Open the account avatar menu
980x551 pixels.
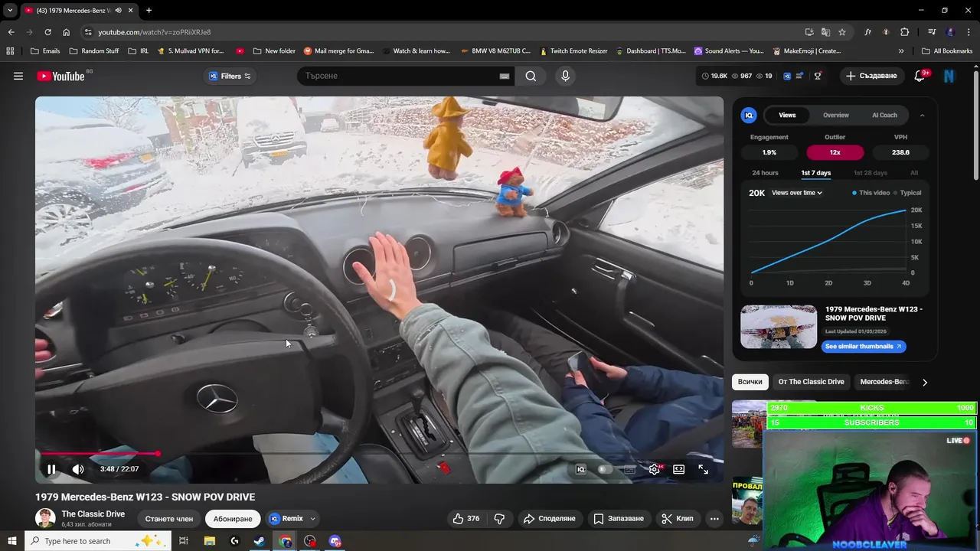tap(949, 76)
